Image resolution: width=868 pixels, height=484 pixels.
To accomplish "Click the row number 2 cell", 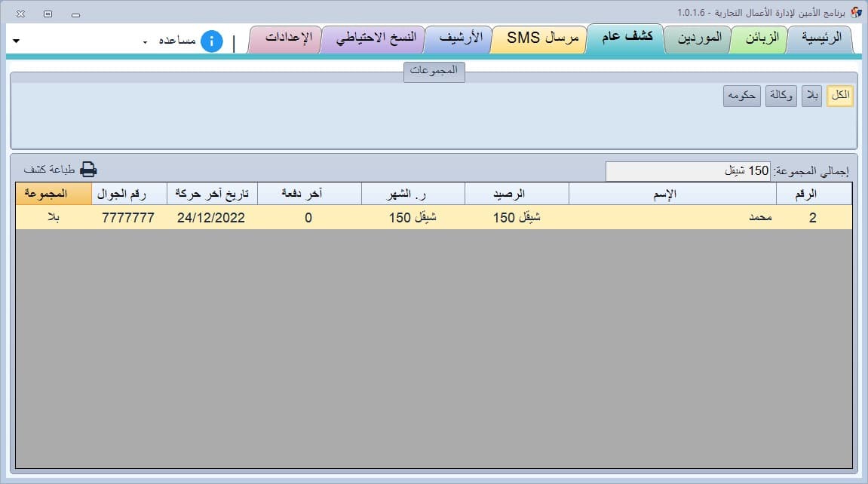I will tap(814, 217).
